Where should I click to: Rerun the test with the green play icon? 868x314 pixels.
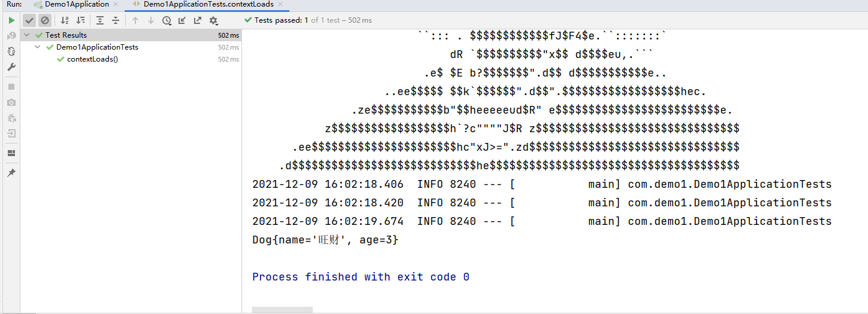pos(11,20)
